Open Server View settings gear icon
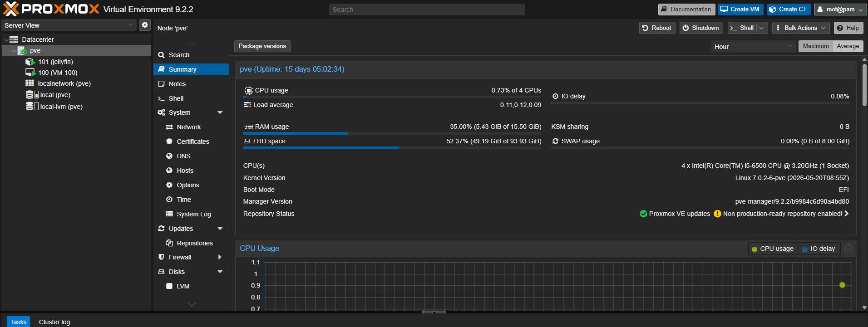Screen dimensions: 868x327 point(145,25)
